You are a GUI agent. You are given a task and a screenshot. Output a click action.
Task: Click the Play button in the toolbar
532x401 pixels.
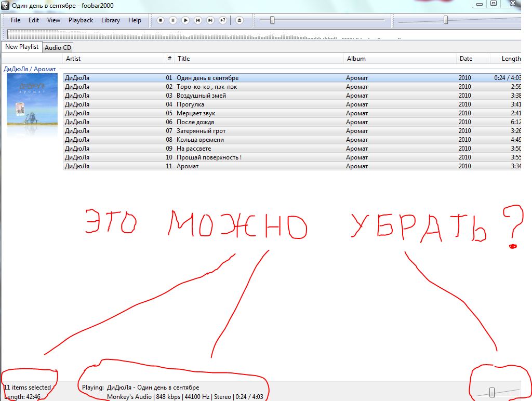[x=185, y=20]
